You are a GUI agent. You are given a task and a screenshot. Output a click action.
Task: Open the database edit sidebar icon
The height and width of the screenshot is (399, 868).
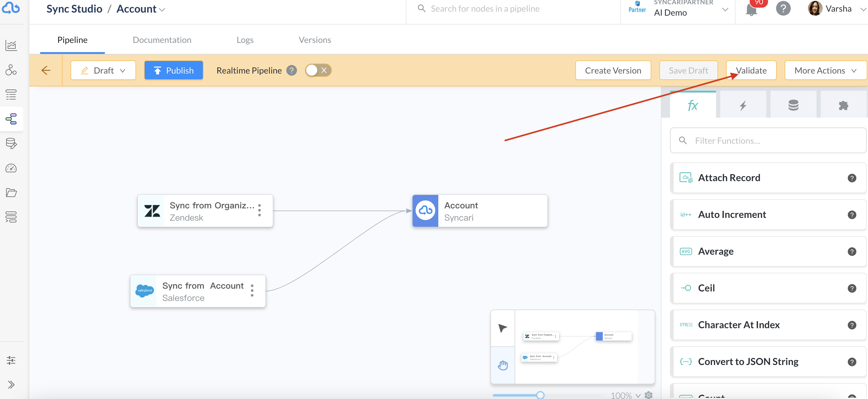click(11, 143)
